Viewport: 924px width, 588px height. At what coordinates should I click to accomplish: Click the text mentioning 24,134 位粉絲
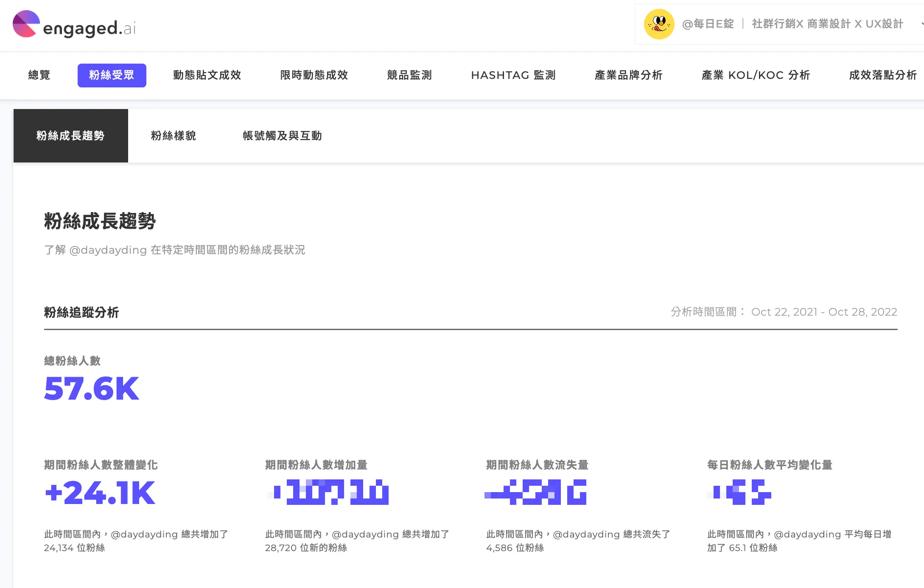(x=136, y=541)
